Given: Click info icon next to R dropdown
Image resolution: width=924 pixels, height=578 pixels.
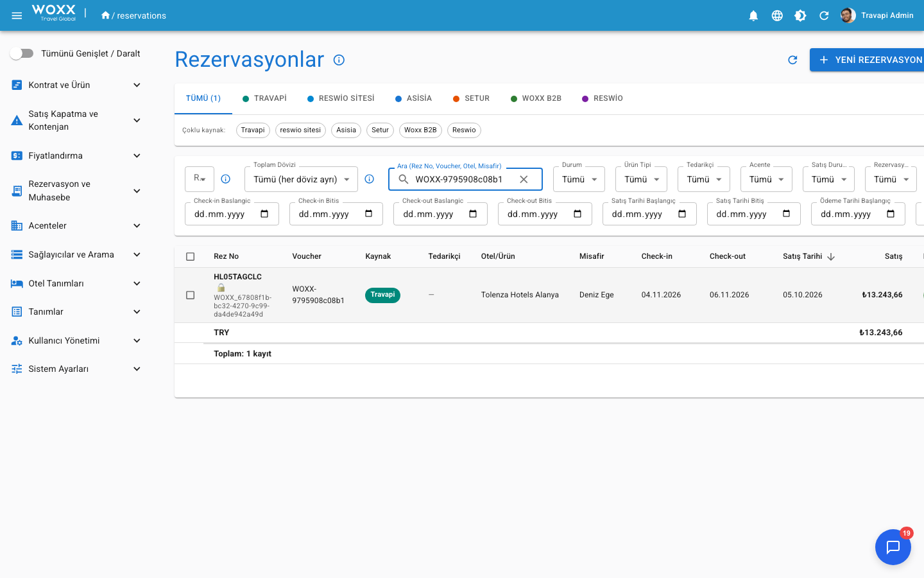Looking at the screenshot, I should click(225, 179).
